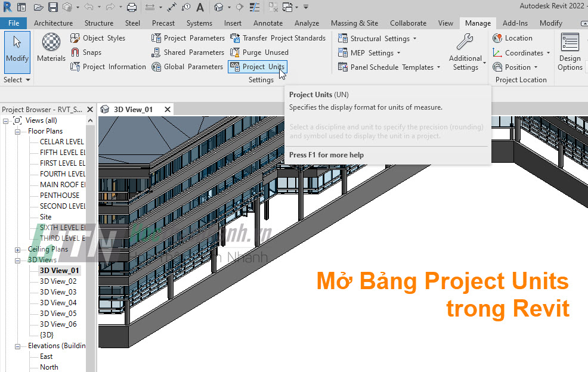The height and width of the screenshot is (372, 588).
Task: Click the Redo arrow icon
Action: click(110, 7)
